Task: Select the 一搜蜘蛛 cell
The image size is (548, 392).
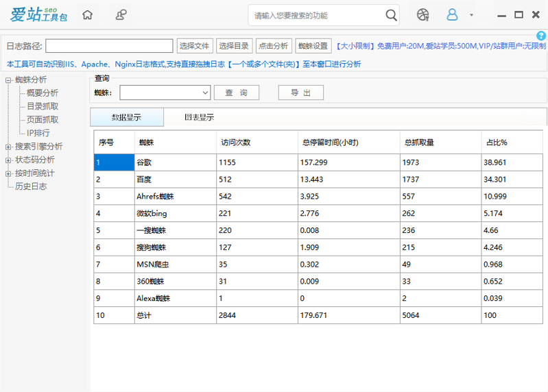Action: 176,230
